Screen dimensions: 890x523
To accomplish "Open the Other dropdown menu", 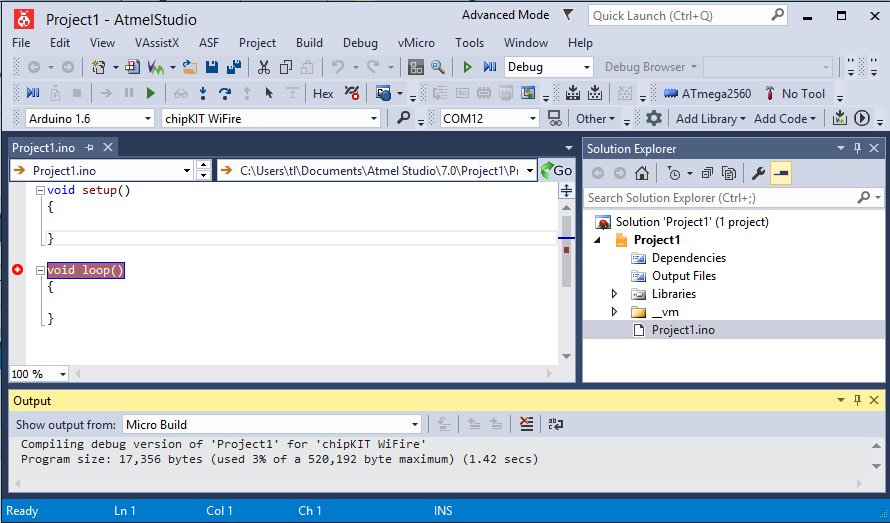I will 595,119.
